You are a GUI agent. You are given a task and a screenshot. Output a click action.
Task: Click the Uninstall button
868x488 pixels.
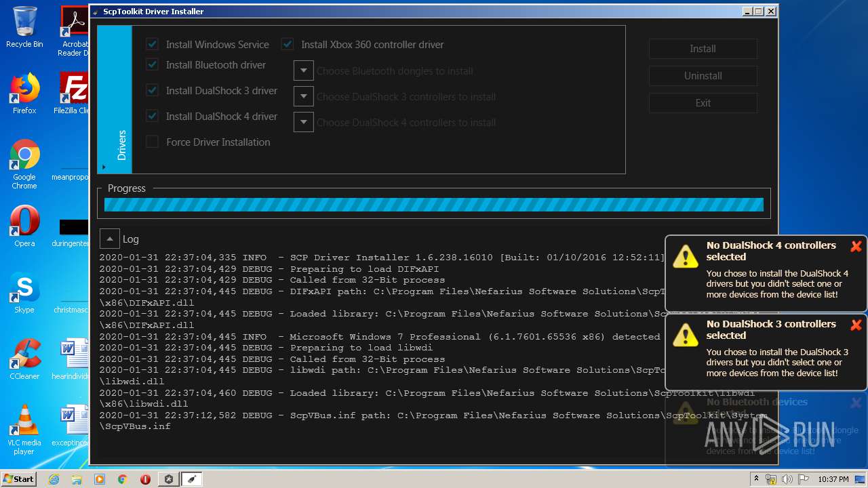click(703, 76)
